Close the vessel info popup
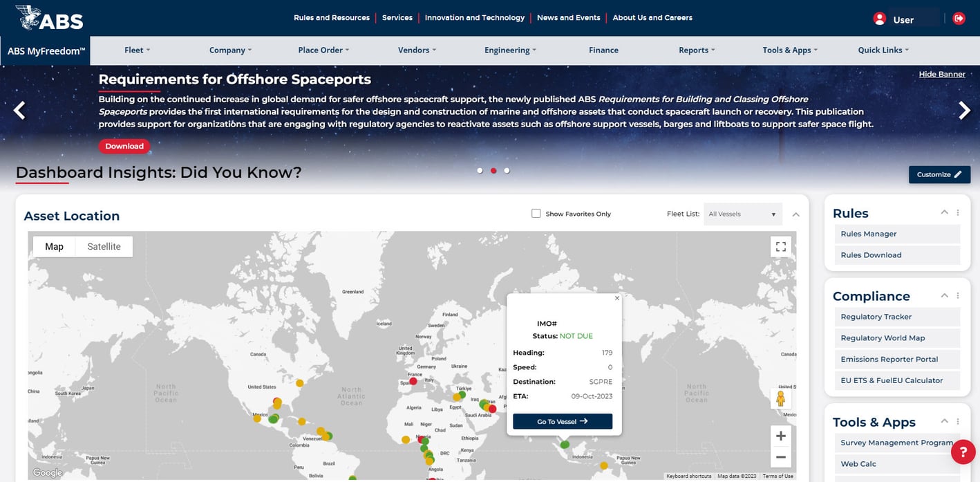Viewport: 980px width, 482px height. coord(617,298)
